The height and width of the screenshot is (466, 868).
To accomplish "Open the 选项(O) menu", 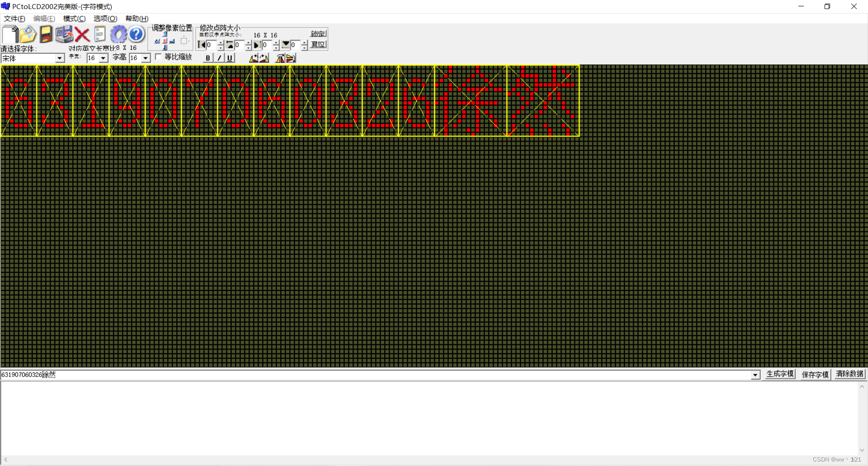I will (x=105, y=19).
